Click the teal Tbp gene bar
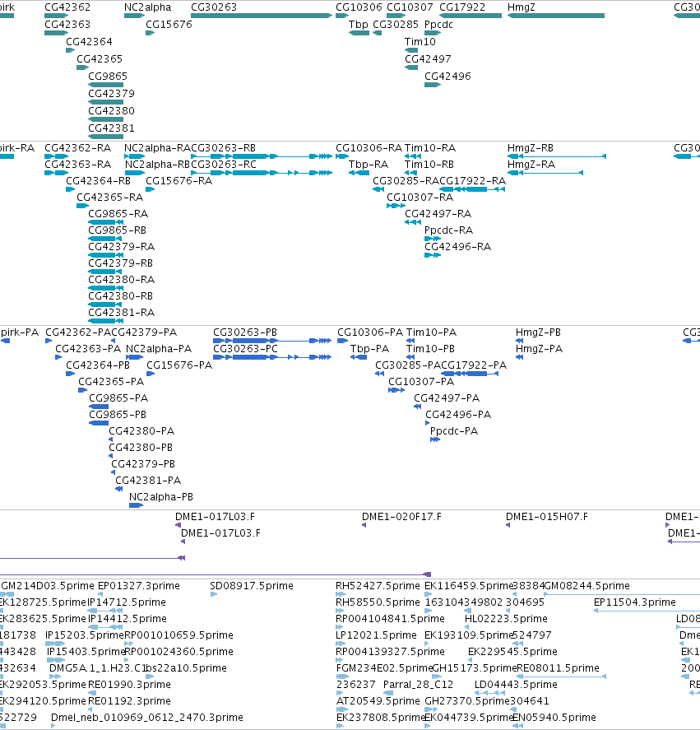The image size is (700, 730). pyautogui.click(x=359, y=33)
